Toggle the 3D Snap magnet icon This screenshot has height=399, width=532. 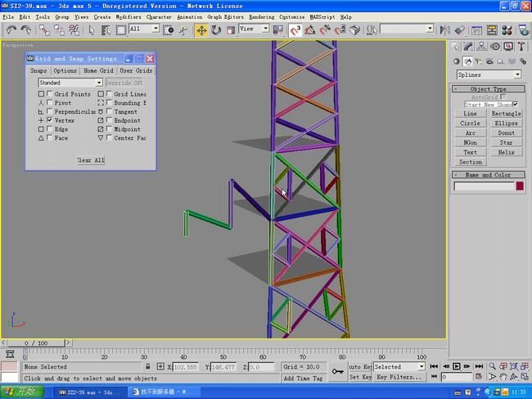295,30
